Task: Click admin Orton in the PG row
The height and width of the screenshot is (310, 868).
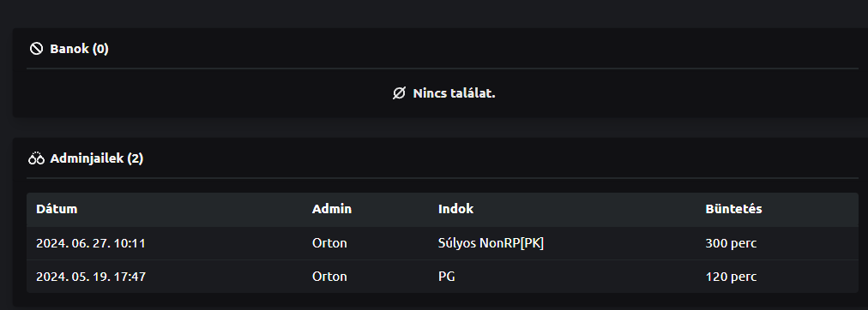Action: pos(329,277)
